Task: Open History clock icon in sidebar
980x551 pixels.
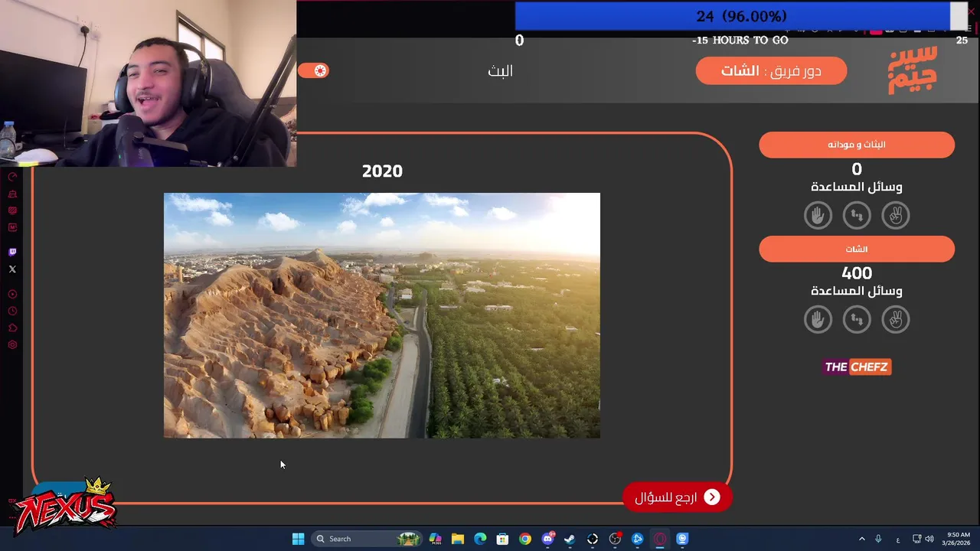Action: coord(12,311)
